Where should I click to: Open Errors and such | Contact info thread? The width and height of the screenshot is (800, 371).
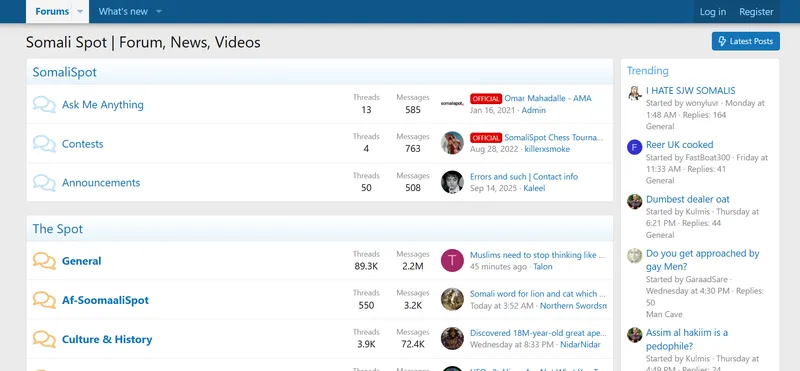tap(524, 177)
